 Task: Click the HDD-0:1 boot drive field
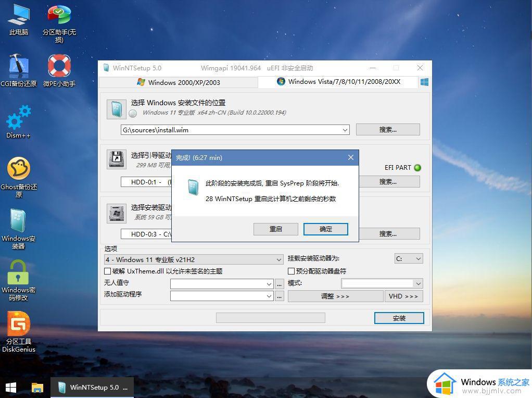(x=146, y=182)
